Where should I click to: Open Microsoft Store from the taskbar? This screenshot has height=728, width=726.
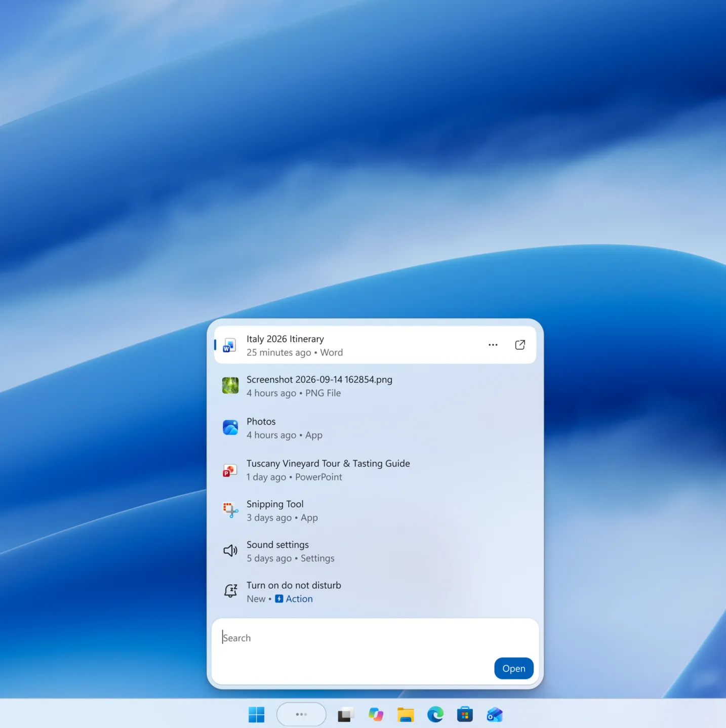click(x=465, y=714)
